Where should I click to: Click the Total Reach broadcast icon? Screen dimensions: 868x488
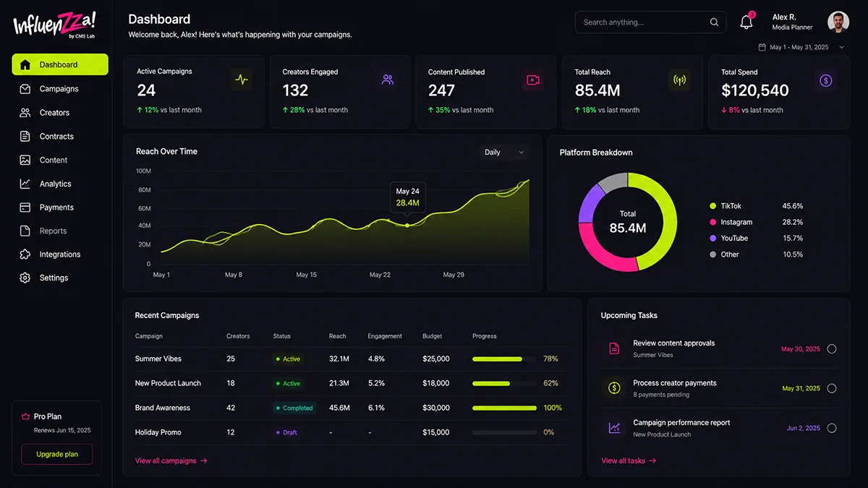point(679,80)
